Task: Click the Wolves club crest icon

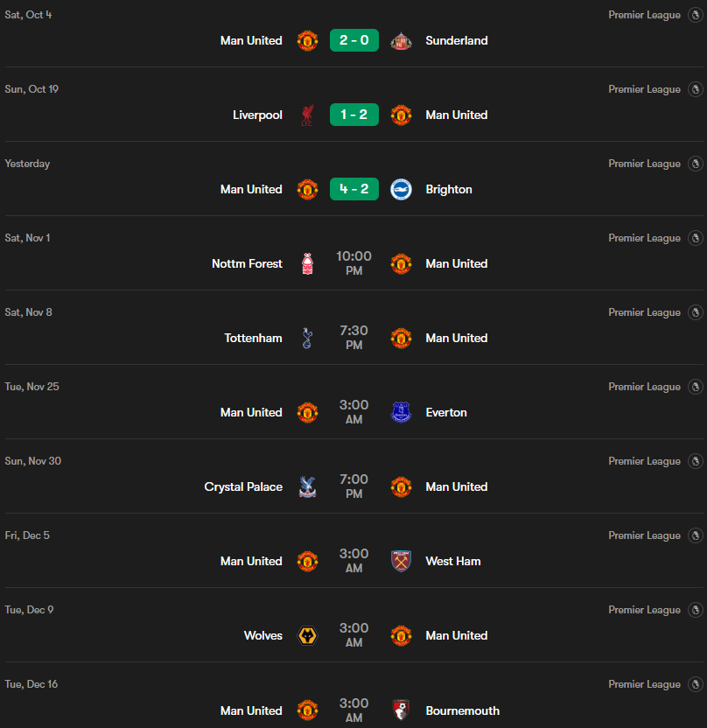Action: [307, 636]
